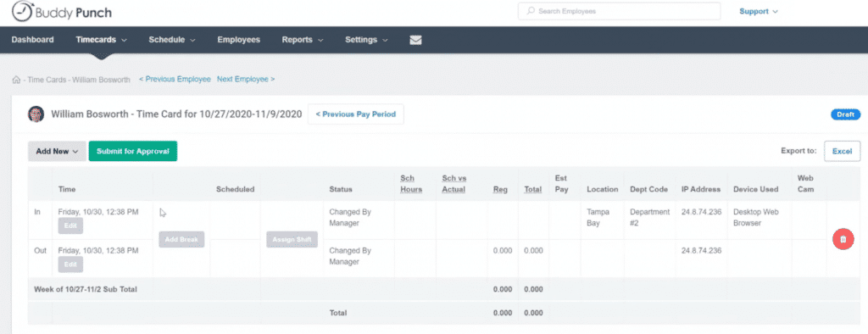Open the Support dropdown
Screen dimensions: 868x334
759,11
